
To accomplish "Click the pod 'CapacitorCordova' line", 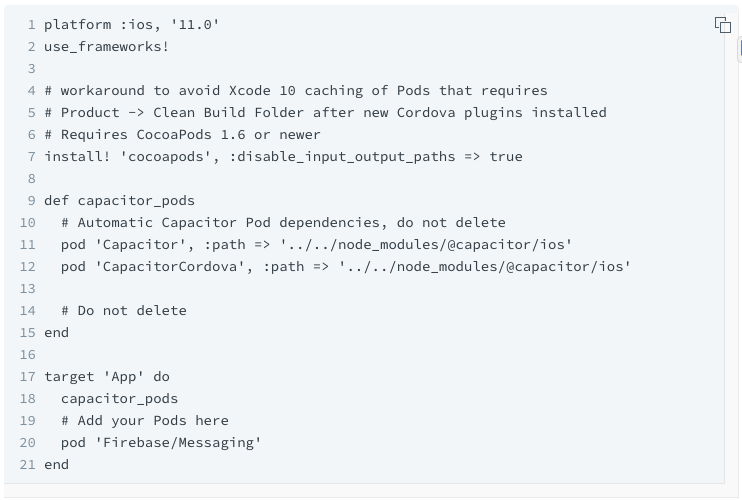I will pyautogui.click(x=345, y=266).
